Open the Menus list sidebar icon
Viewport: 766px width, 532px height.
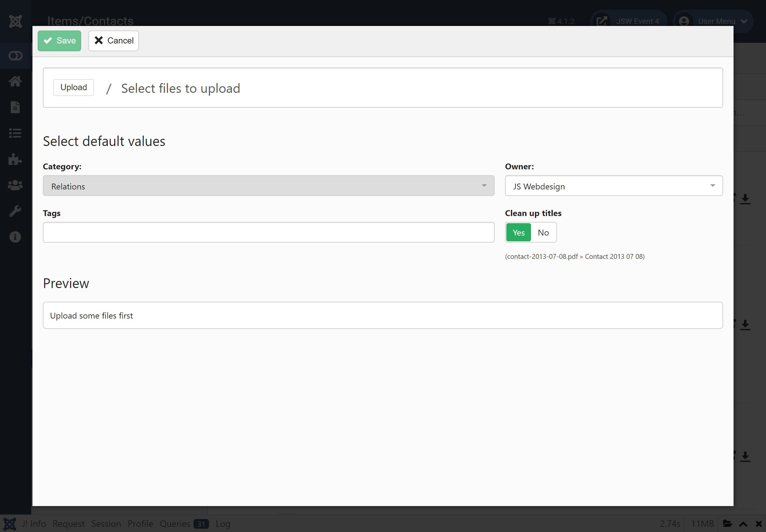coord(15,133)
